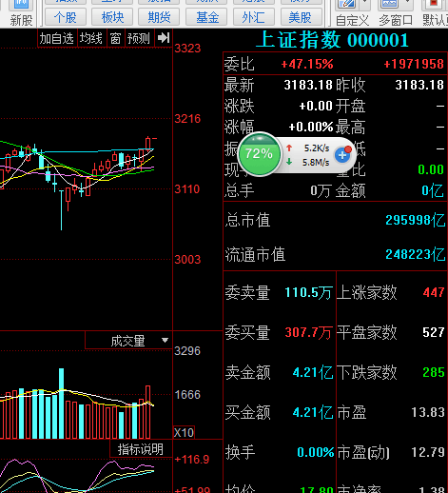Open the 窗 chart window button
This screenshot has height=493, width=448.
pos(115,38)
